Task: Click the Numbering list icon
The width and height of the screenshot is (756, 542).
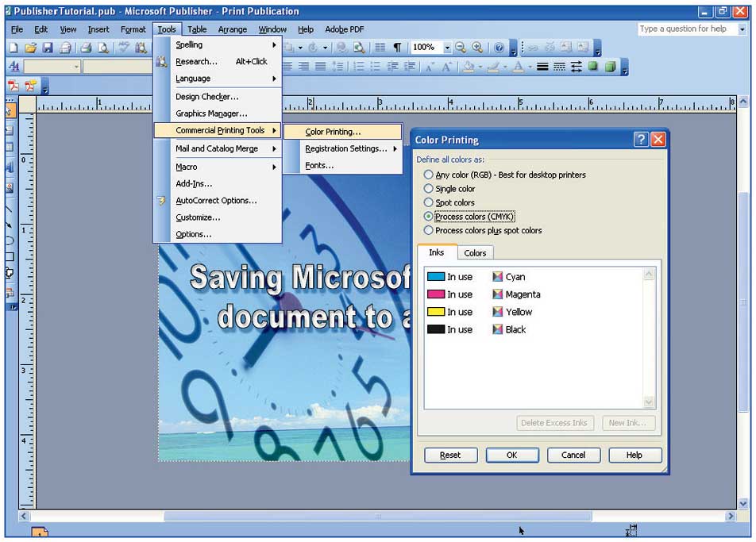Action: pos(359,67)
